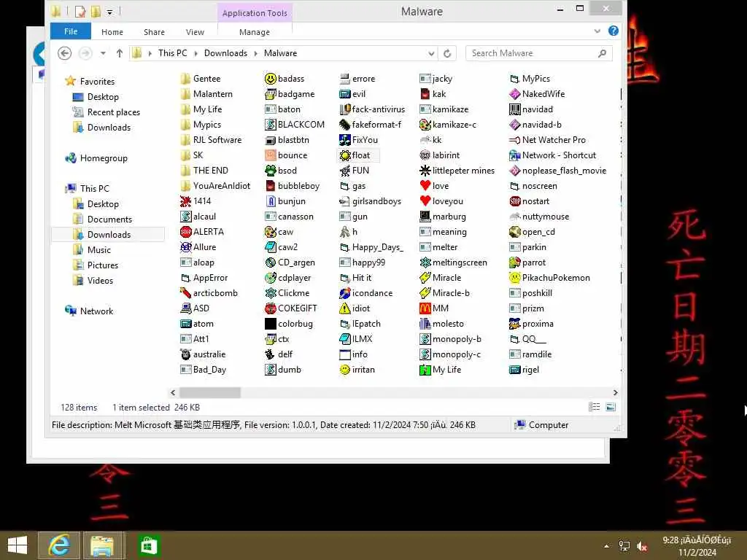
Task: Select the badass smiley face file
Action: pos(285,79)
